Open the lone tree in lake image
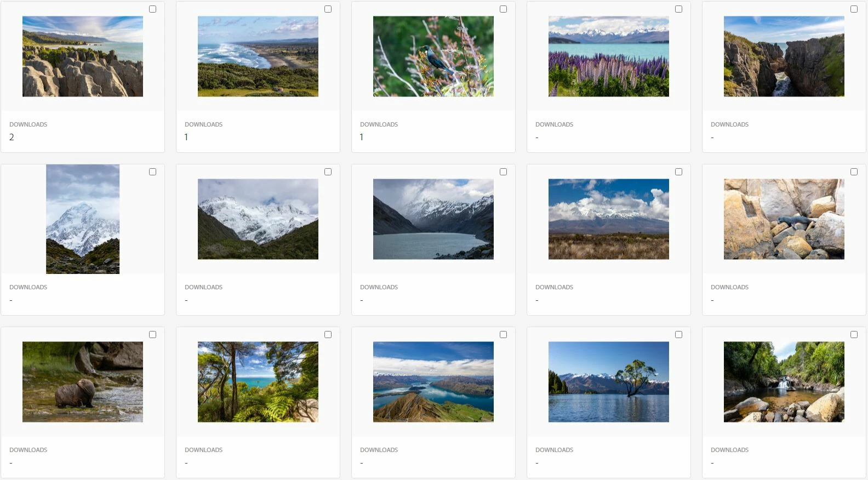Viewport: 868px width, 480px height. (609, 382)
